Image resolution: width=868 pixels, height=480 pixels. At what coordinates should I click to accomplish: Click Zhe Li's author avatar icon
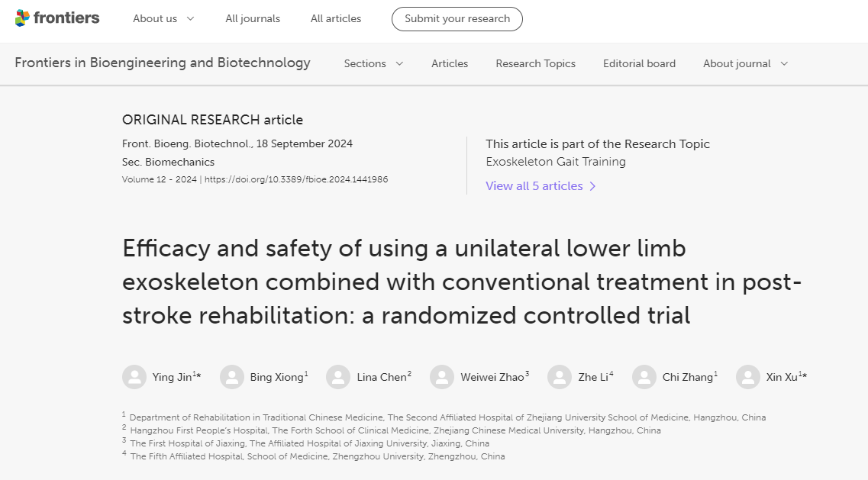pos(560,377)
